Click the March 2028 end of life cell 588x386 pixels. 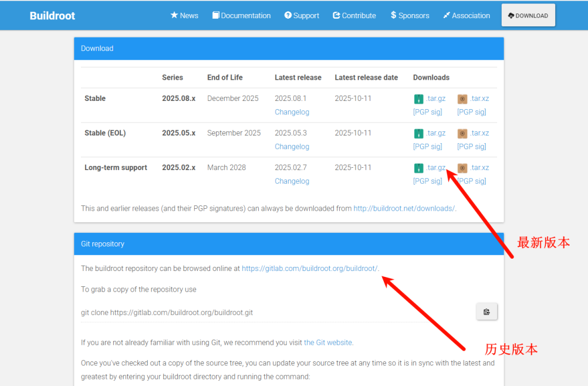pyautogui.click(x=227, y=167)
